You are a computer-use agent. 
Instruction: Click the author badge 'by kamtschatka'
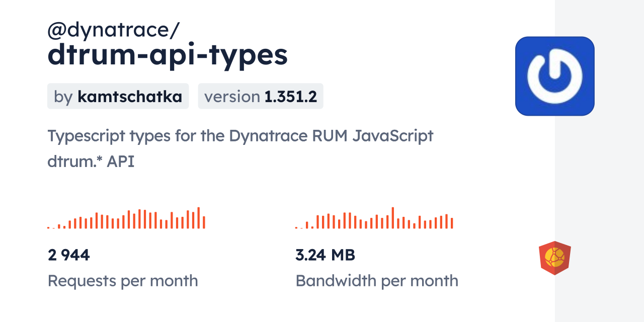coord(118,96)
